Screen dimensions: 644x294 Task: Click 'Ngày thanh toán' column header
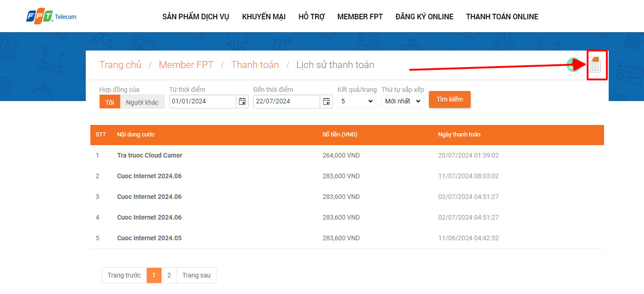pyautogui.click(x=459, y=135)
